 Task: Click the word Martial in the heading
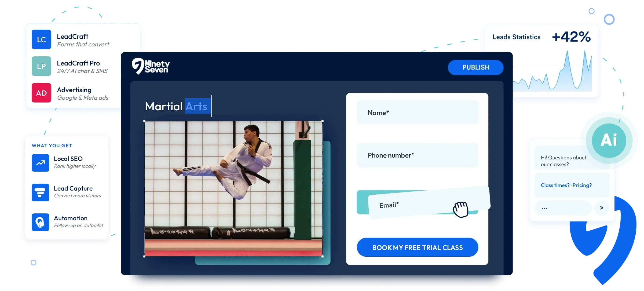click(x=164, y=106)
